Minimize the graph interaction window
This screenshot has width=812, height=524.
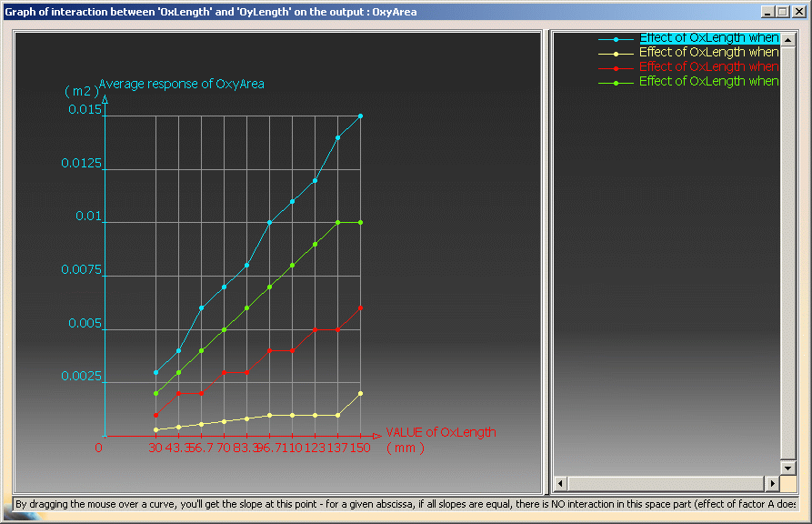tap(768, 13)
